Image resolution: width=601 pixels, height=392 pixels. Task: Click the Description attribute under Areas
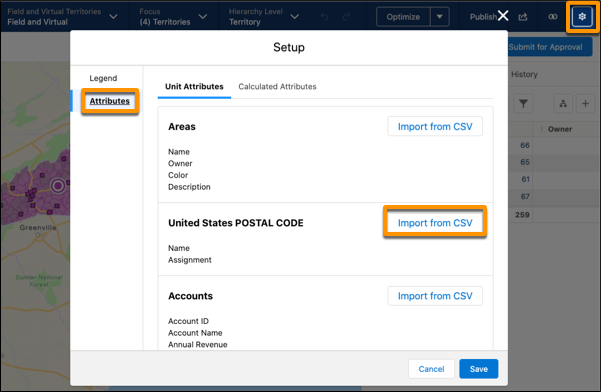189,187
